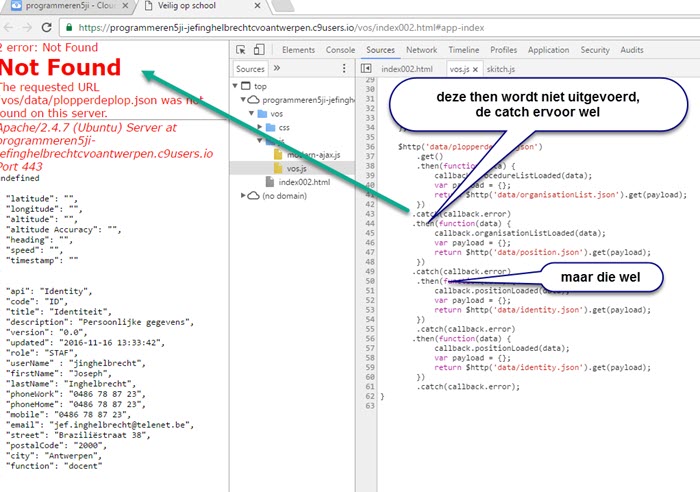Toggle the device toolbar icon
Screen dimensions: 700x492
click(x=259, y=50)
